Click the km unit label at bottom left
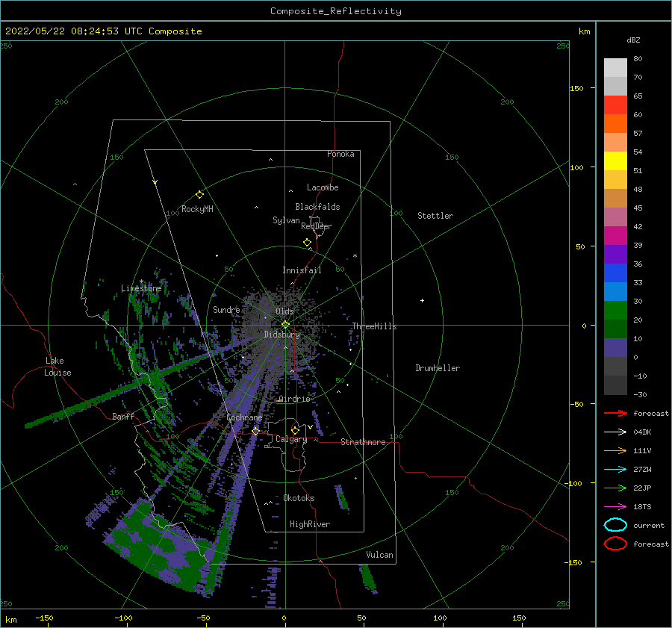 (11, 620)
